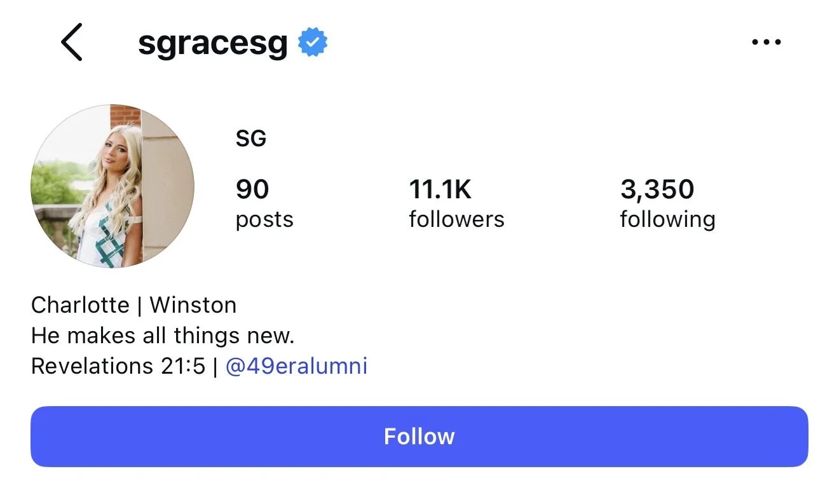Open the @49eralumni mention link
Screen dimensions: 839x504
[x=296, y=366]
